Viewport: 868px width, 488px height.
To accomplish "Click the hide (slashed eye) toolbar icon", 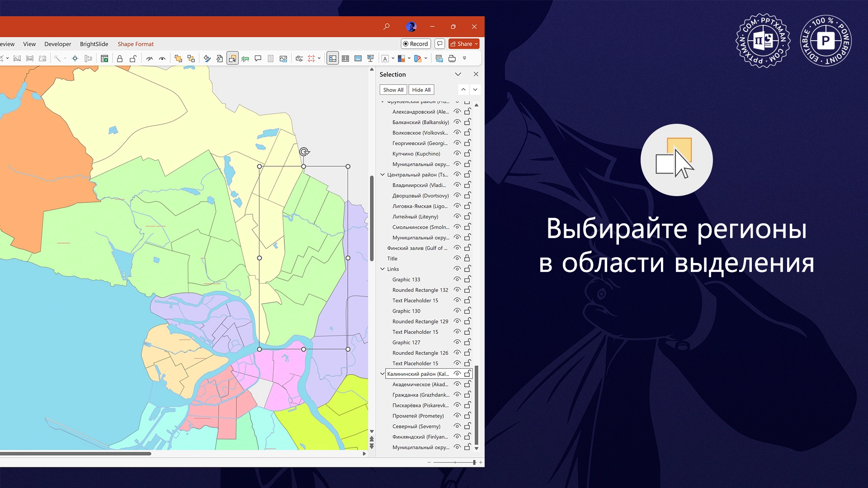I will click(x=150, y=58).
